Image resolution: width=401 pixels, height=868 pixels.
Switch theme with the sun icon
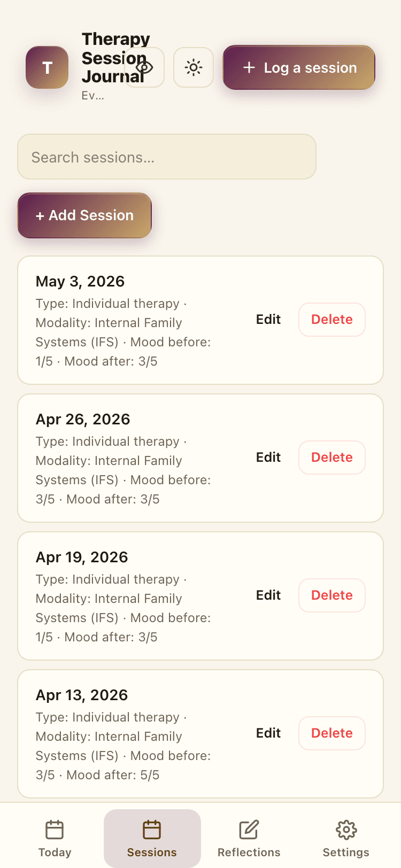click(194, 67)
